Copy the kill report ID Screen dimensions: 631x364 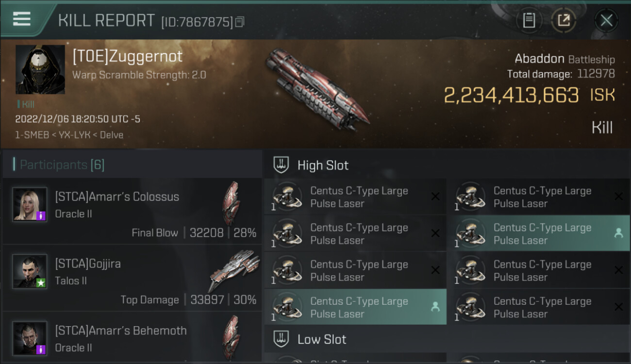point(240,21)
